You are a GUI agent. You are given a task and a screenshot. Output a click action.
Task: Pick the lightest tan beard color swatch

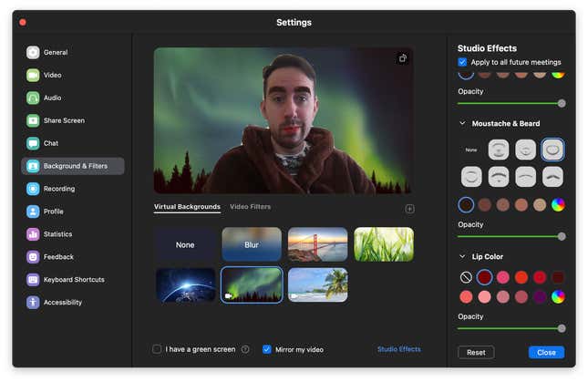pyautogui.click(x=540, y=205)
